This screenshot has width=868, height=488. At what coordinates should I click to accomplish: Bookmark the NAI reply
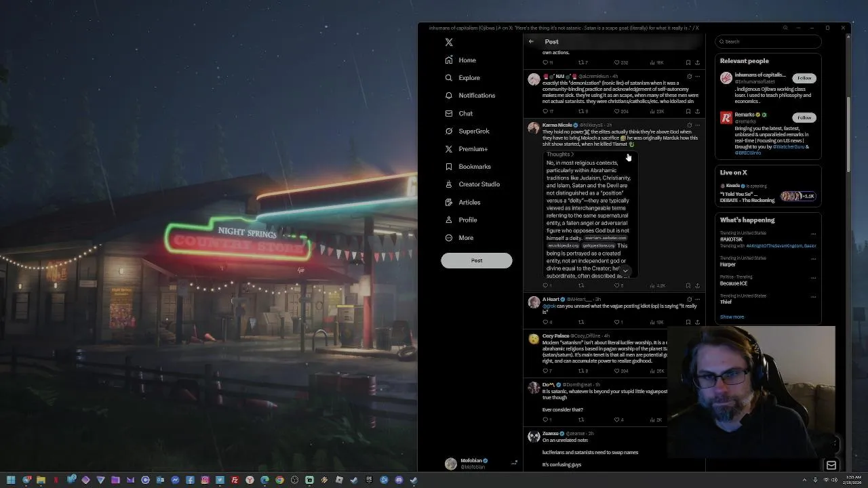pos(688,111)
